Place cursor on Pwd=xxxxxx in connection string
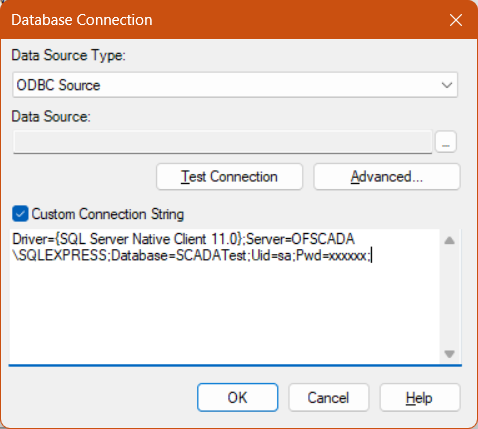Image resolution: width=478 pixels, height=429 pixels. click(331, 256)
